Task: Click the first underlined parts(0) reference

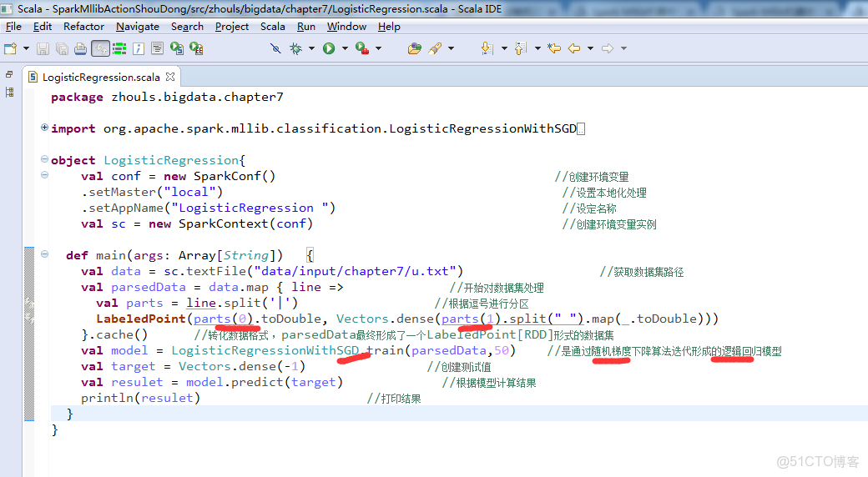Action: (x=223, y=319)
